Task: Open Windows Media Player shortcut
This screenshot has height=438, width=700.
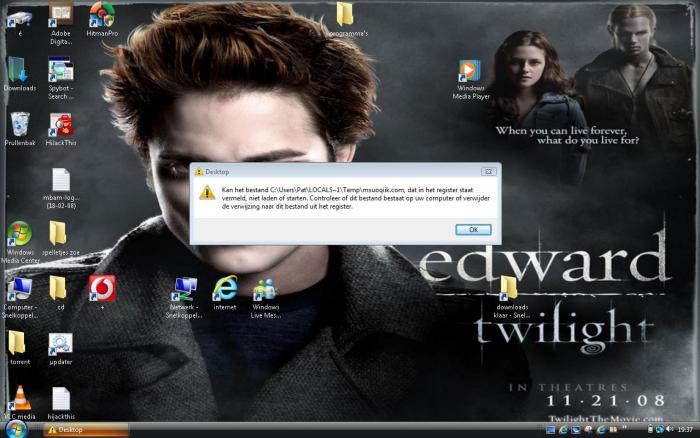Action: pos(471,79)
